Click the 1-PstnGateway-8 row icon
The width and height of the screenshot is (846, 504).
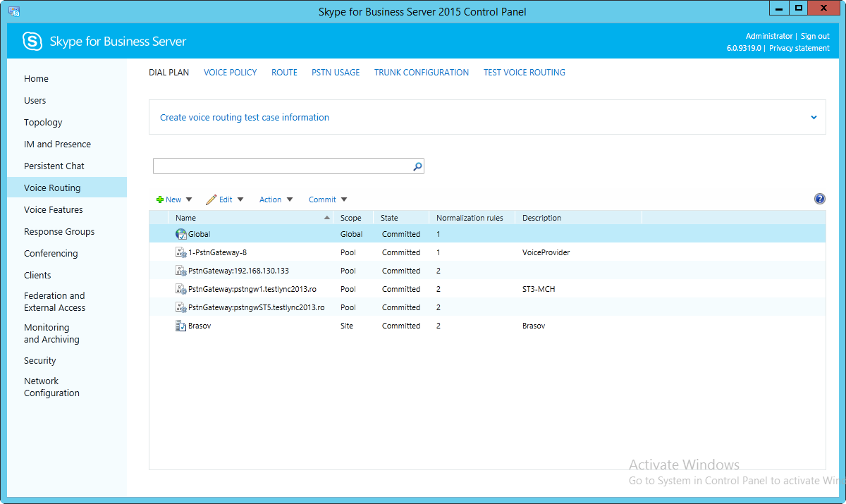(x=181, y=252)
